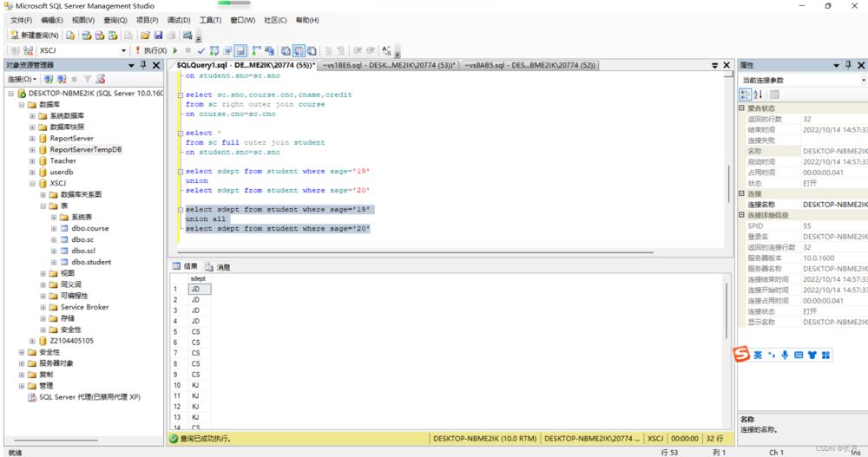Expand the dbo.student table node
The image size is (868, 457).
(x=54, y=262)
